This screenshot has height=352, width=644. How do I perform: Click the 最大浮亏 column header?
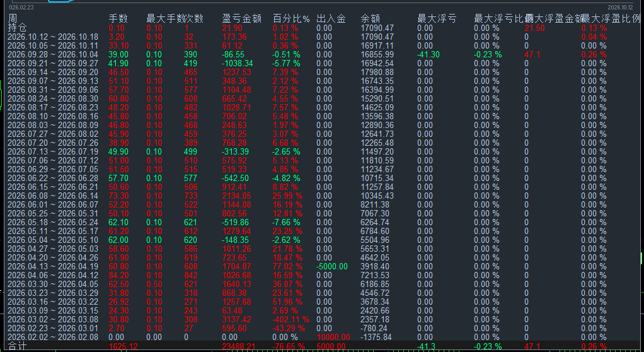(437, 18)
